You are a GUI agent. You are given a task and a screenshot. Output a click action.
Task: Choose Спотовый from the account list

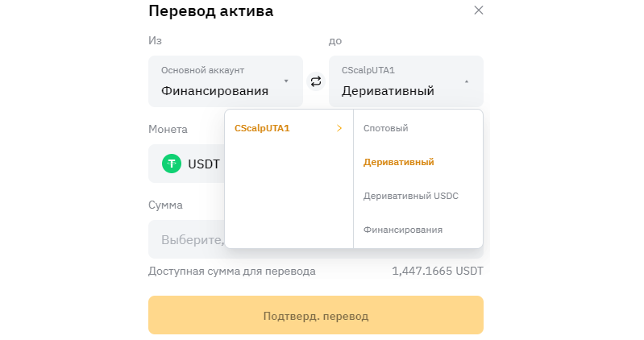tap(386, 128)
